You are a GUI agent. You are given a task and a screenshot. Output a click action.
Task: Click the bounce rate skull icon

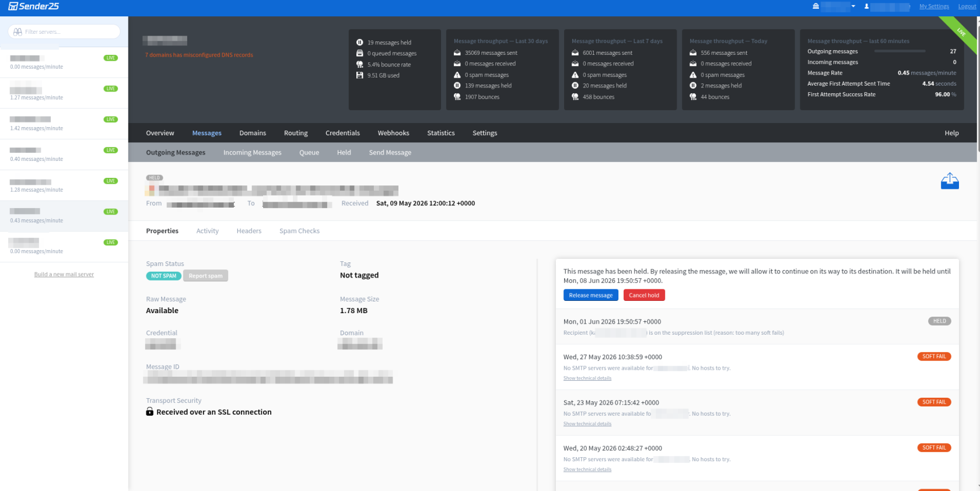tap(360, 65)
